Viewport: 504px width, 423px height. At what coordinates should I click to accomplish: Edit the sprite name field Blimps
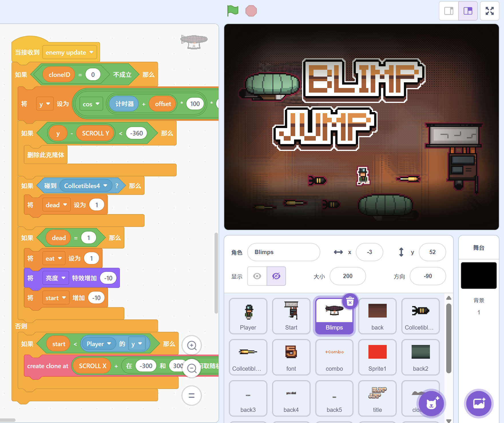[284, 252]
